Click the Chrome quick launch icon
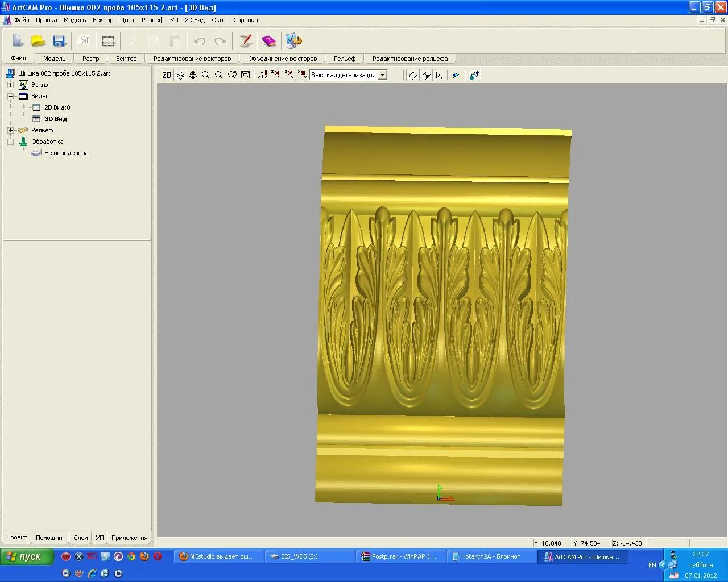Viewport: 728px width, 582px height. [131, 556]
